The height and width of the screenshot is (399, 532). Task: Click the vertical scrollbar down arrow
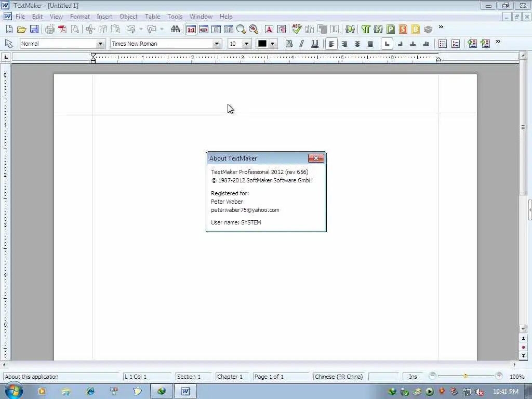[523, 329]
